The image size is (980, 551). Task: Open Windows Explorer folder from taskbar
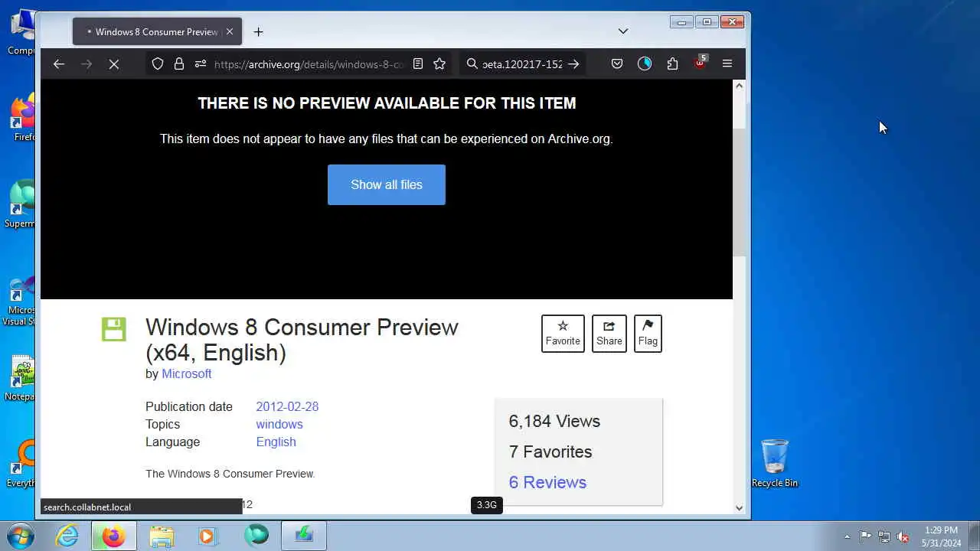[162, 536]
